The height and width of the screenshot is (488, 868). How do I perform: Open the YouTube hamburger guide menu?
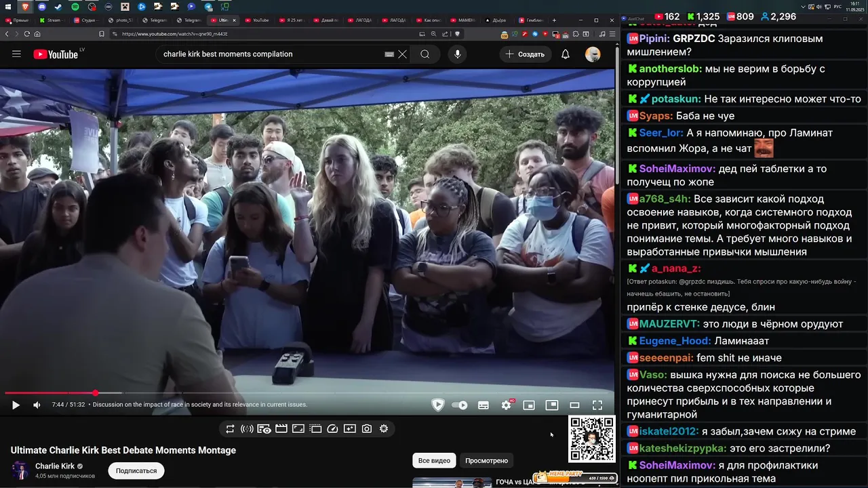point(16,54)
